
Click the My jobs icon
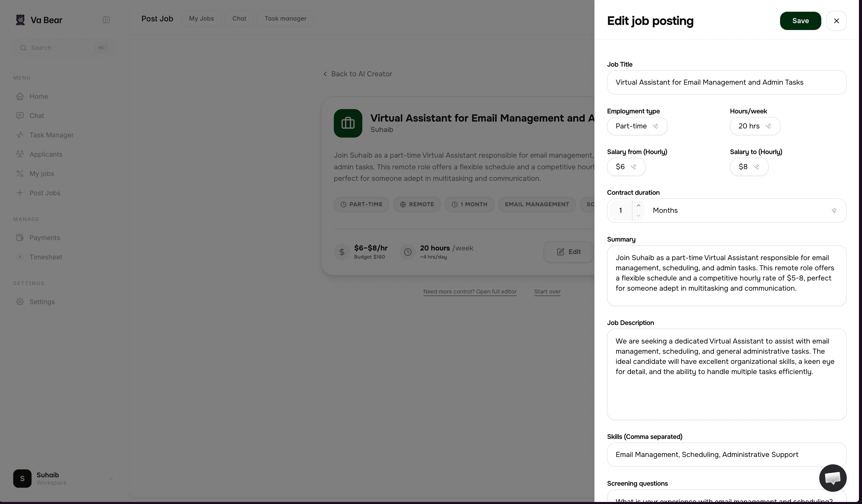[20, 174]
